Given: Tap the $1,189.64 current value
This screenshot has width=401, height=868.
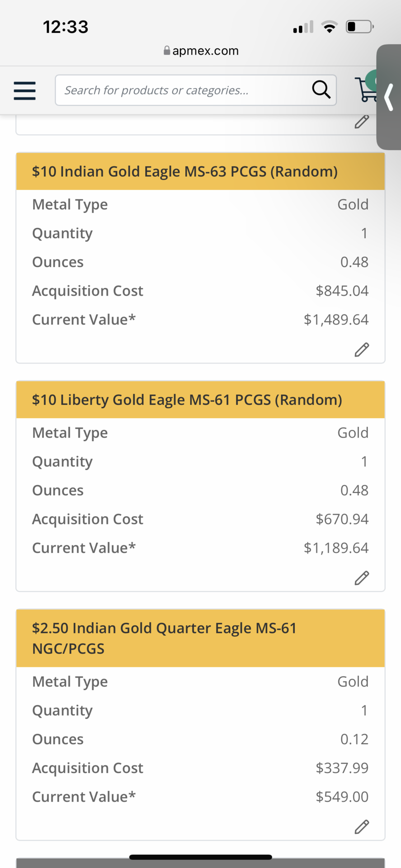Looking at the screenshot, I should pyautogui.click(x=336, y=548).
